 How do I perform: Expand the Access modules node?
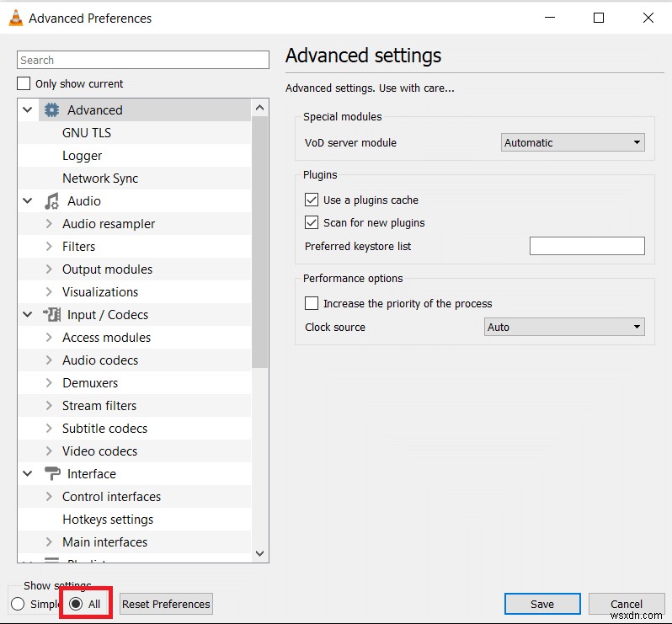point(49,338)
